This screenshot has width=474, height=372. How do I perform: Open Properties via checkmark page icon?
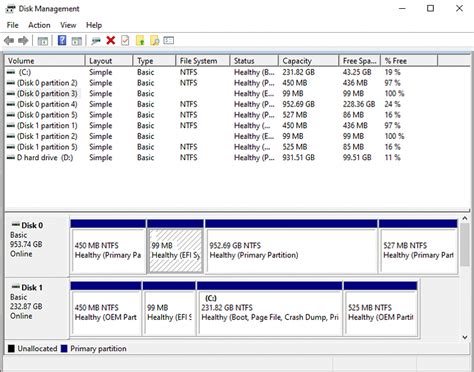coord(125,41)
